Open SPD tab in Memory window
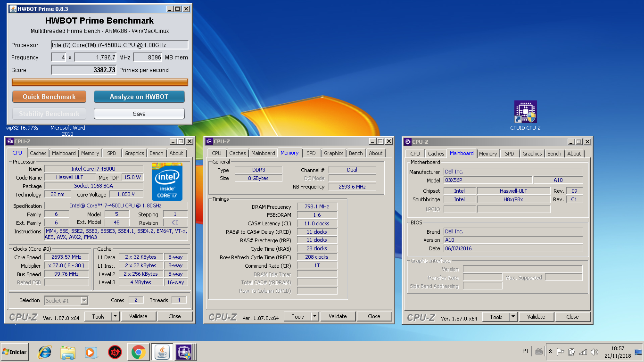644x362 pixels. coord(311,153)
